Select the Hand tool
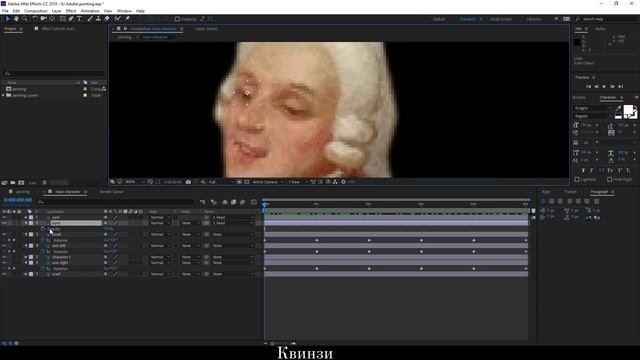This screenshot has height=360, width=640. coord(16,19)
